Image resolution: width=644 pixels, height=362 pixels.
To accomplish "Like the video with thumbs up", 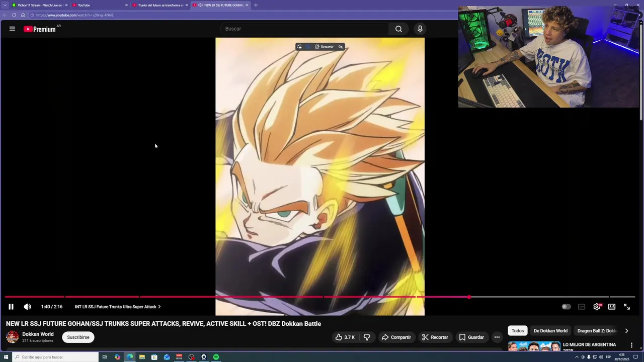I will click(x=345, y=337).
